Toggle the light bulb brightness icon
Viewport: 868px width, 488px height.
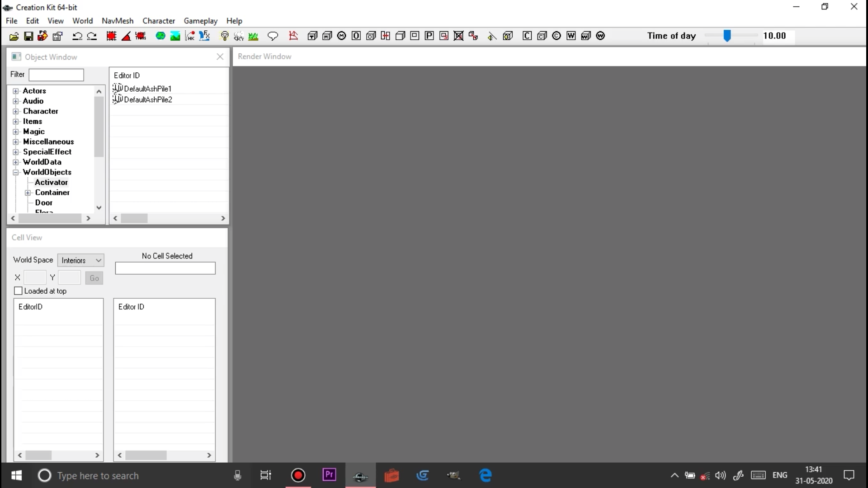pos(224,36)
